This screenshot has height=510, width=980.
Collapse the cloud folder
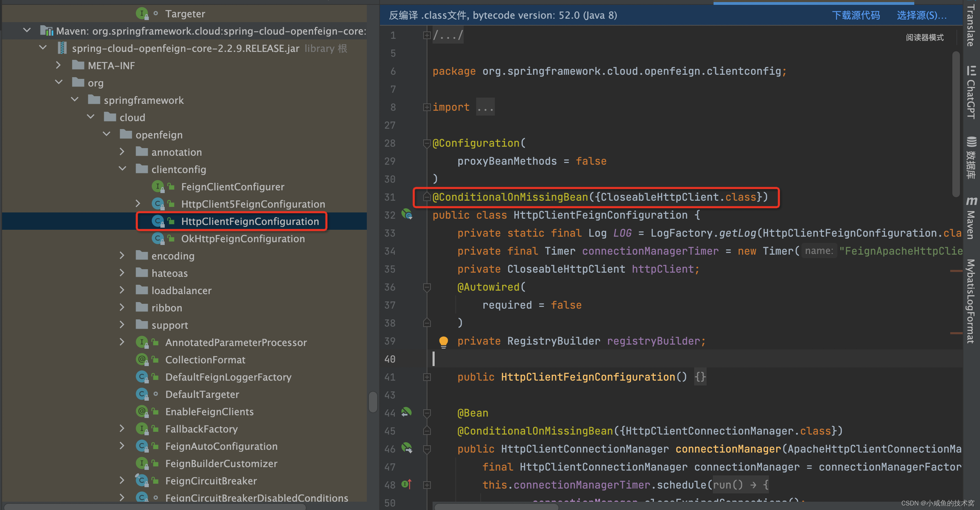coord(91,117)
